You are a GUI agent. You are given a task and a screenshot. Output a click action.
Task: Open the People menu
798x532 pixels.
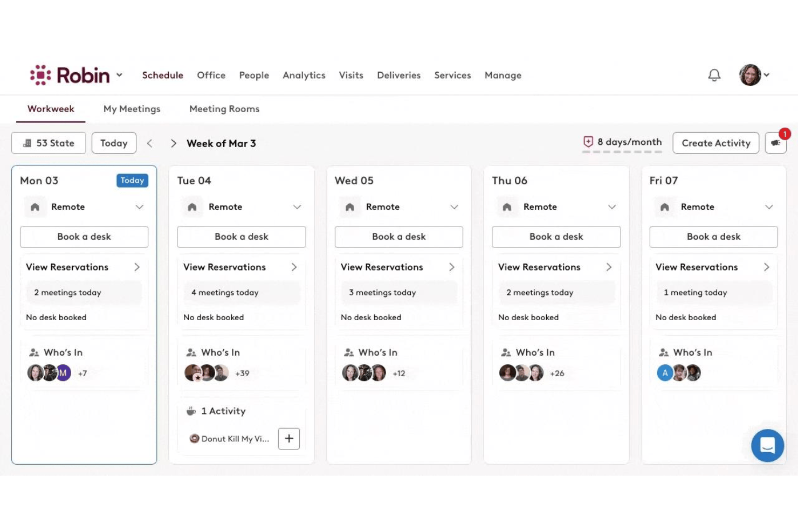254,75
